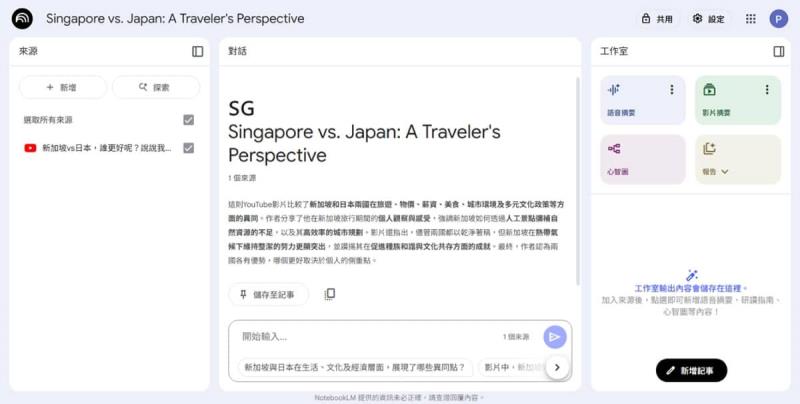This screenshot has height=404, width=800.
Task: Collapse the 來源 sources panel icon
Action: tap(197, 51)
